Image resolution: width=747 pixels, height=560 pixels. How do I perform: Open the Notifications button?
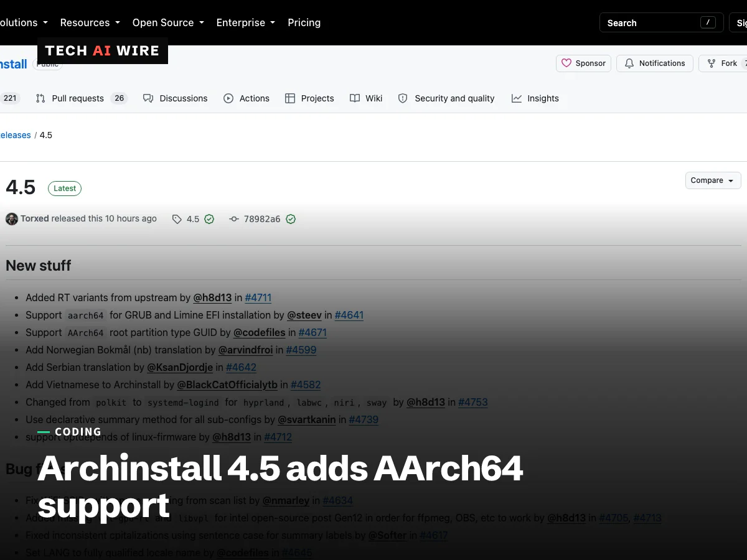655,63
